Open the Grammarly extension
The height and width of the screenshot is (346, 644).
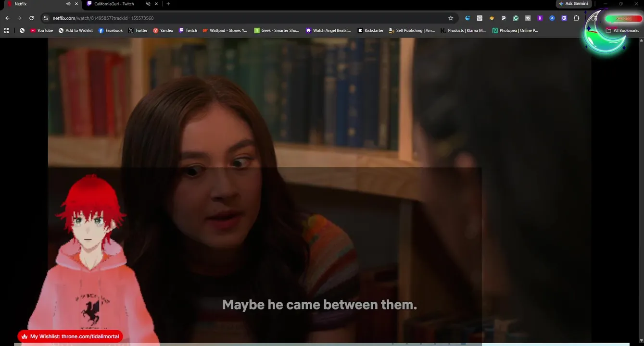(x=516, y=18)
